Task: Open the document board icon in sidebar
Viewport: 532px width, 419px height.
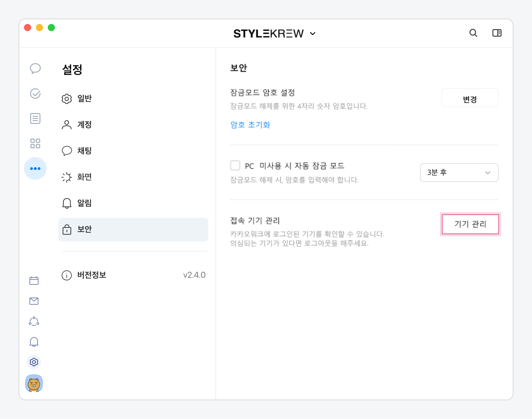Action: (35, 119)
